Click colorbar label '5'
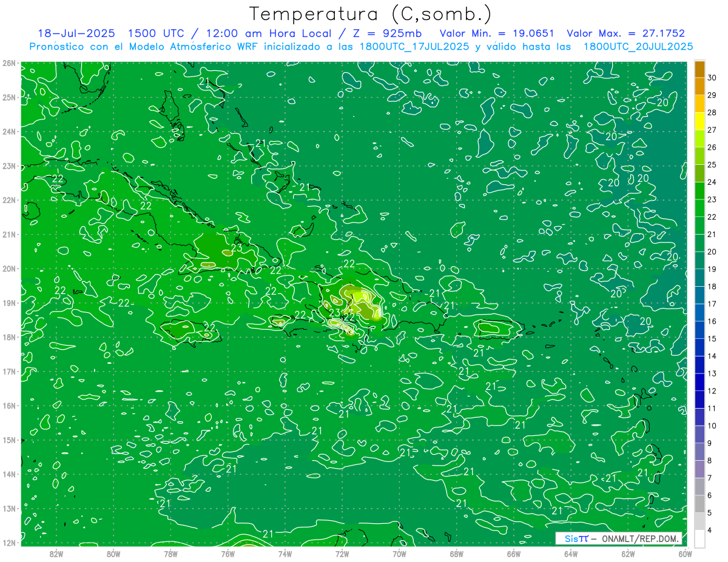The image size is (728, 562). click(x=710, y=513)
